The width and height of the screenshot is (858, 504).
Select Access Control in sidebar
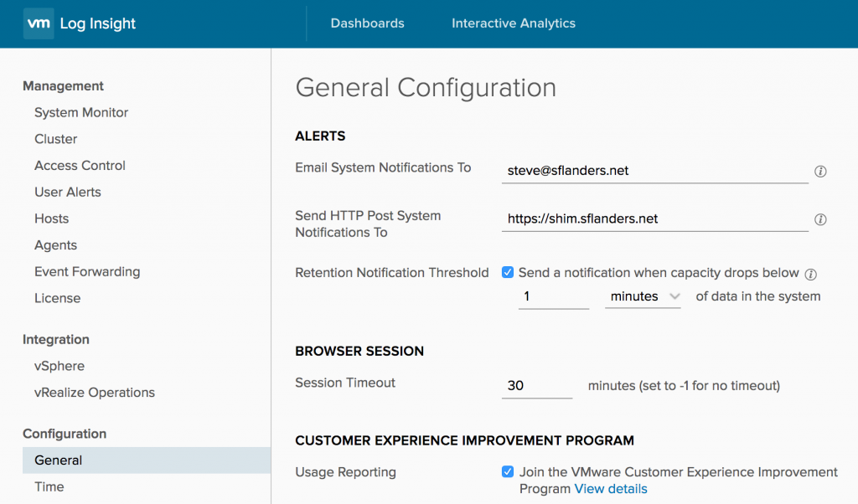click(80, 166)
